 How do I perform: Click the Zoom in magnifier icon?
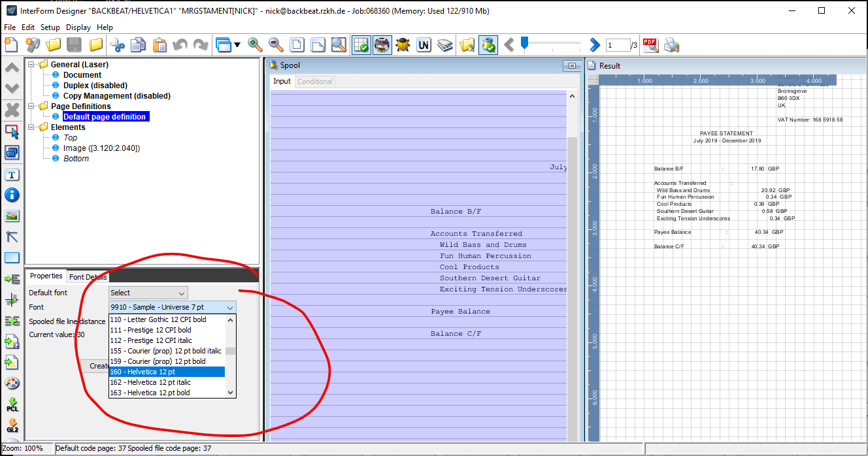coord(255,44)
